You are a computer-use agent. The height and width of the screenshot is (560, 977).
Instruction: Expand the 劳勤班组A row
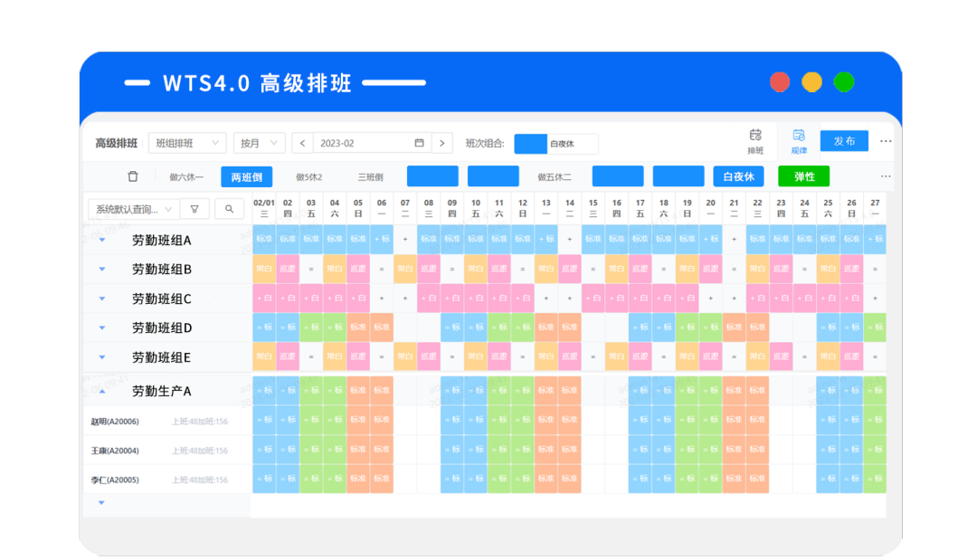(x=102, y=240)
